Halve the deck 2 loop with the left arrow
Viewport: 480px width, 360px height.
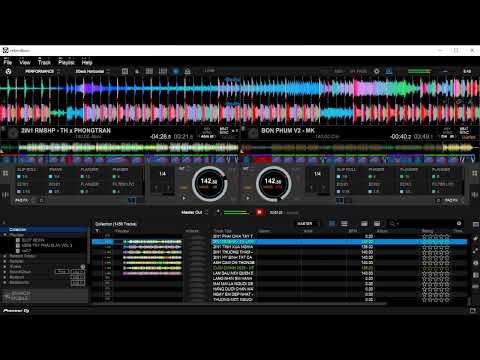[311, 188]
